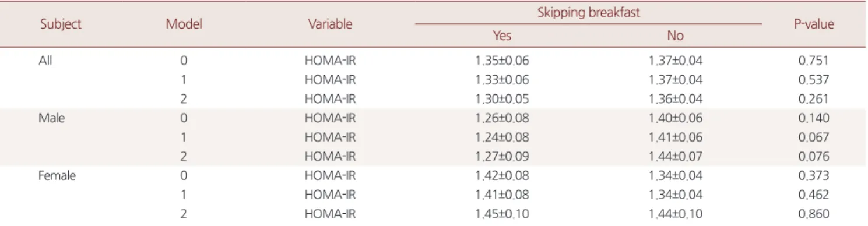Image resolution: width=868 pixels, height=226 pixels.
Task: Click the P-value 0.751 cell
Action: [816, 59]
